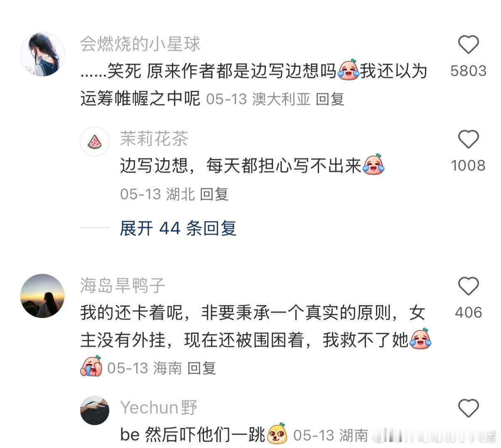Like the comment from 海岛旱鸭子
501x448 pixels.
[x=468, y=286]
